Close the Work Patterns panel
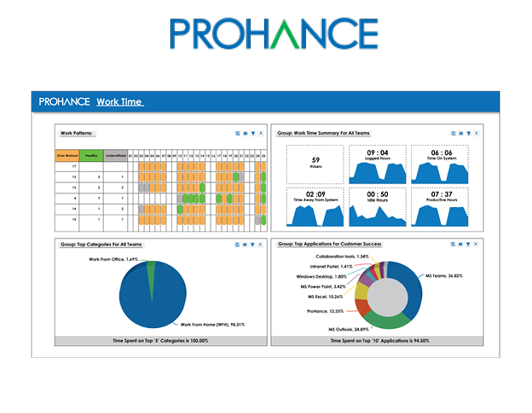Screen dimensions: 532x413 coord(261,134)
